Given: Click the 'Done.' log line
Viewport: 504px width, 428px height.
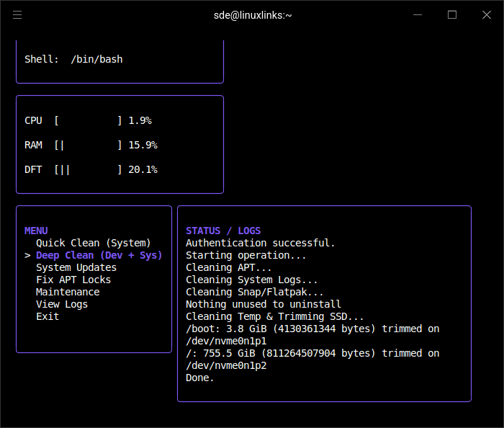Looking at the screenshot, I should [x=200, y=378].
